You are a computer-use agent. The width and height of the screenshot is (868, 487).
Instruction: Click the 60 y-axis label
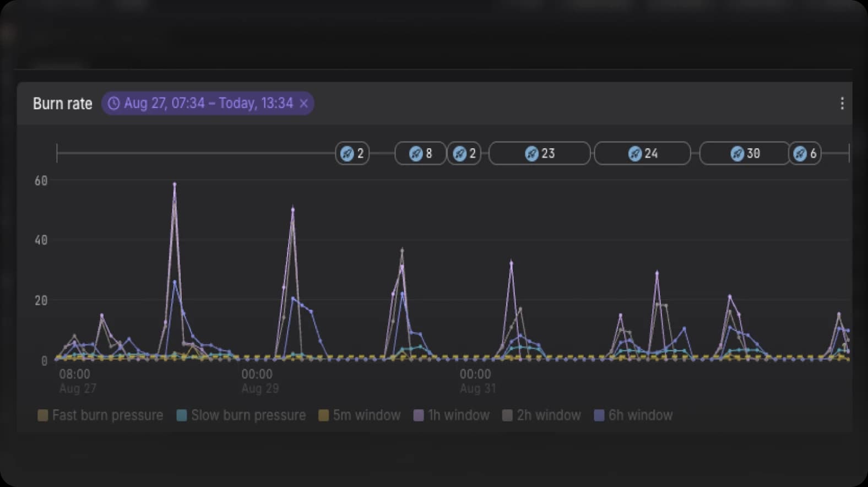point(41,181)
